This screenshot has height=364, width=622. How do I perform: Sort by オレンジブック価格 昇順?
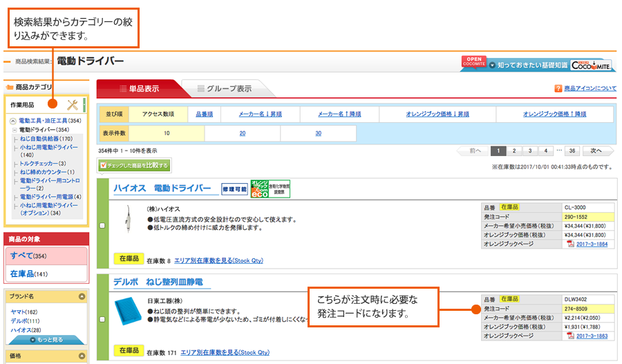[437, 114]
